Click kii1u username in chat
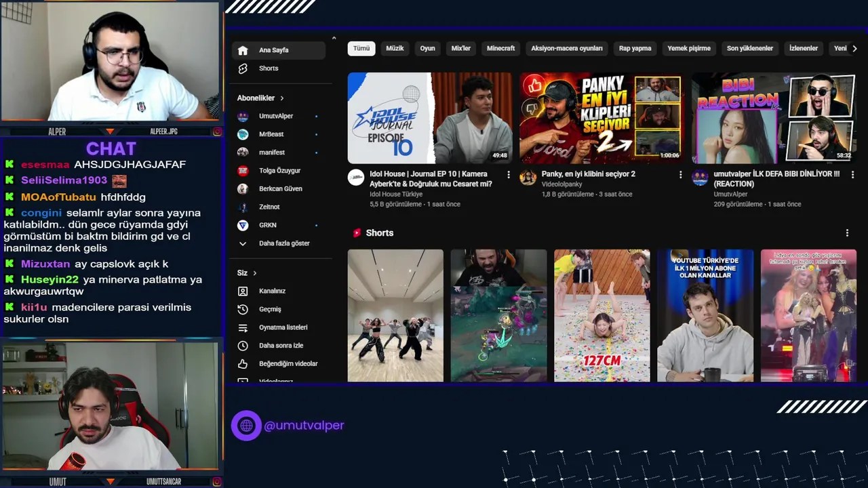868x488 pixels. pos(34,308)
